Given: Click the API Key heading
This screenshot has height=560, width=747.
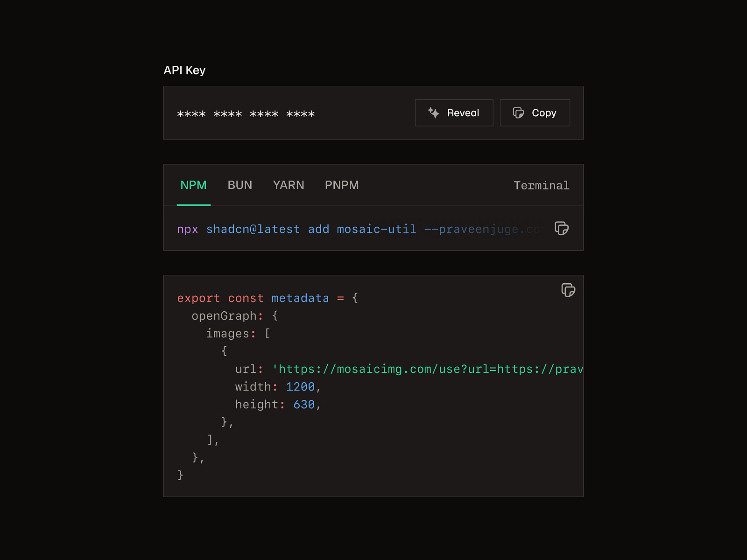Looking at the screenshot, I should tap(184, 70).
